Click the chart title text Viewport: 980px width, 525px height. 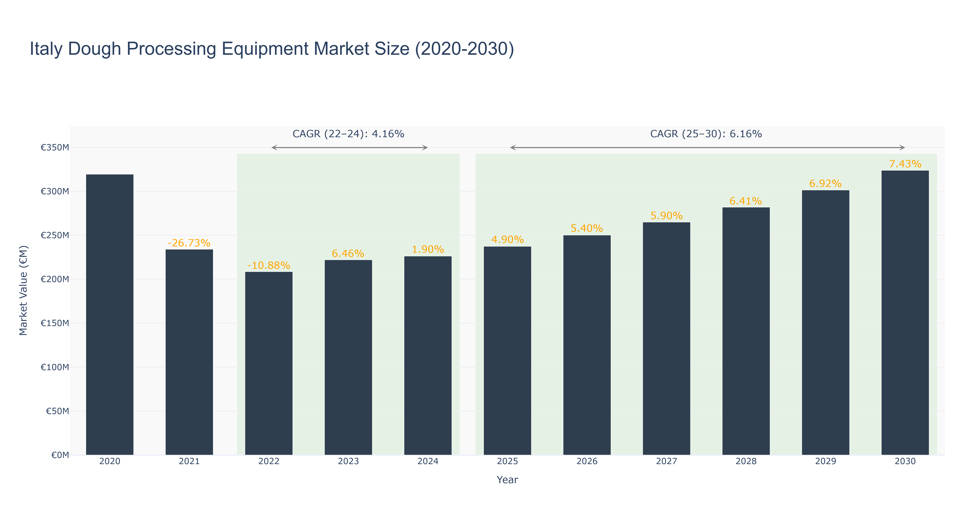tap(272, 49)
